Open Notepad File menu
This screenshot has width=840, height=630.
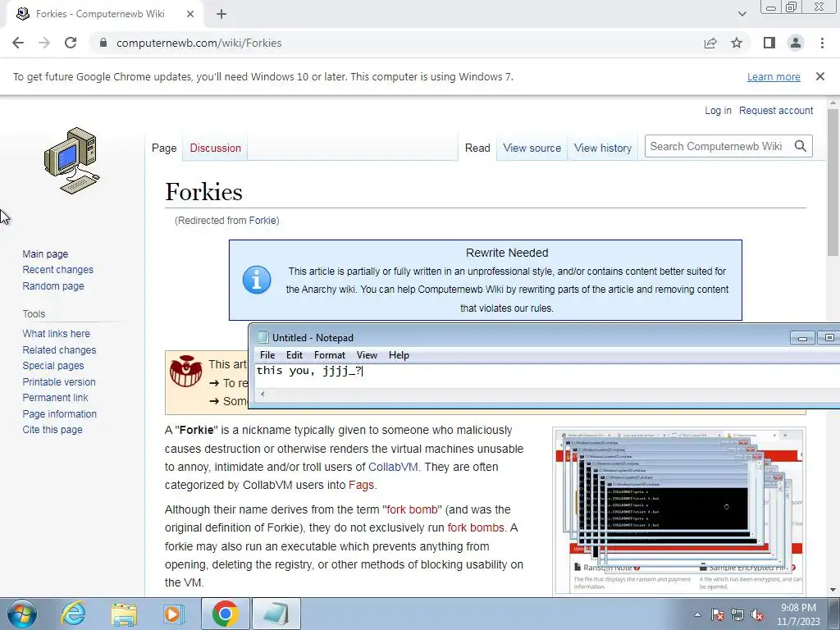(267, 354)
